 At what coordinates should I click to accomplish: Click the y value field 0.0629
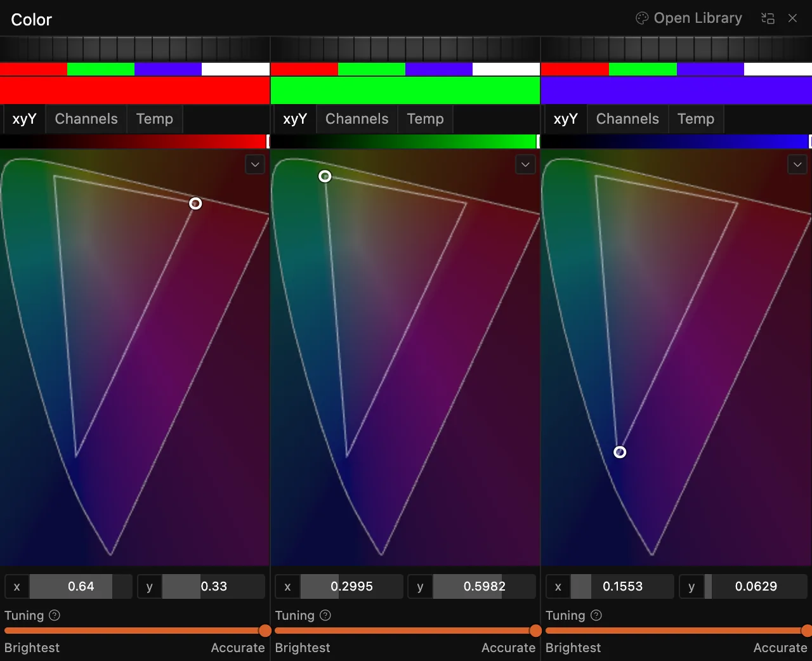tap(756, 587)
